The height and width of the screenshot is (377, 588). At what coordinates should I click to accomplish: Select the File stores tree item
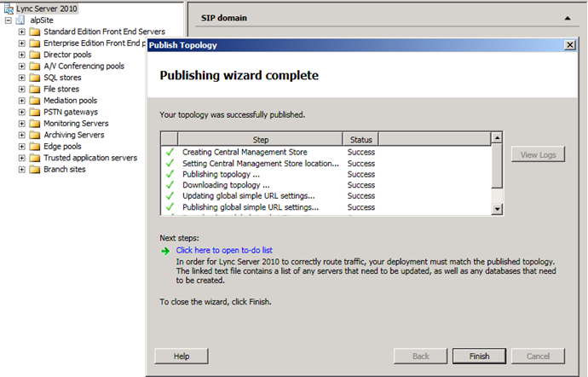61,89
